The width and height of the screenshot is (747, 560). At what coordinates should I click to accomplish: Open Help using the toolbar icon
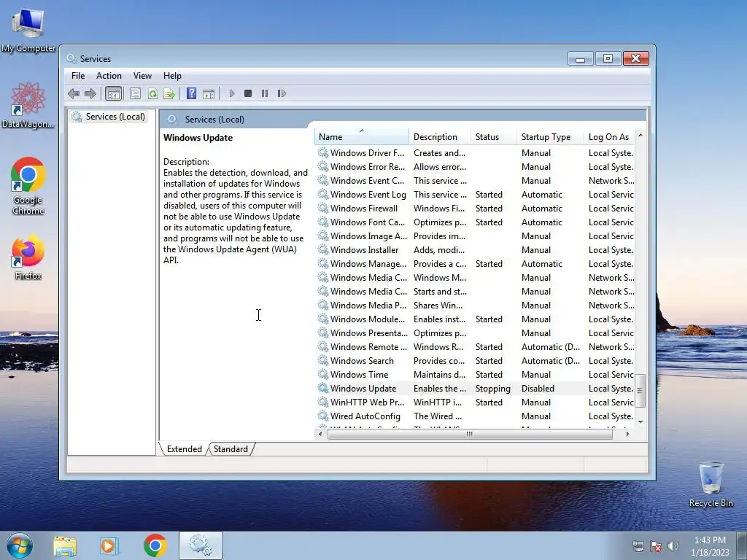[192, 93]
